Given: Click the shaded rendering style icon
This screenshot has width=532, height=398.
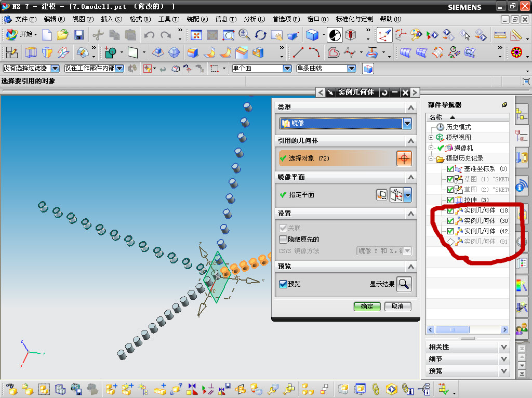Looking at the screenshot, I should click(x=312, y=35).
